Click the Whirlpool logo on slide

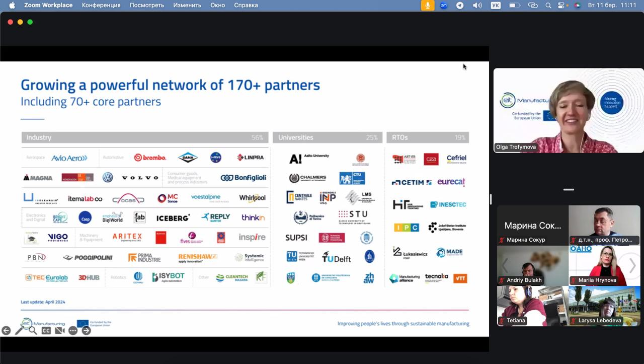[252, 198]
